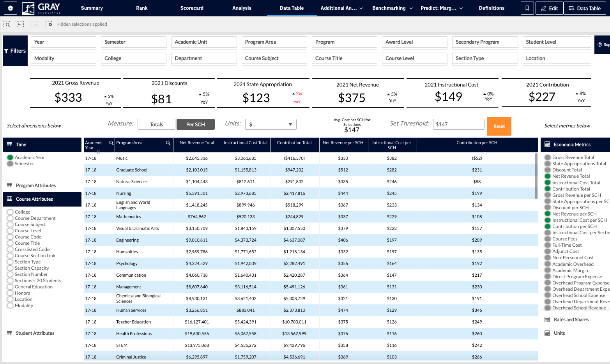Select the Per SCH measure button
610x364 pixels.
click(x=196, y=124)
